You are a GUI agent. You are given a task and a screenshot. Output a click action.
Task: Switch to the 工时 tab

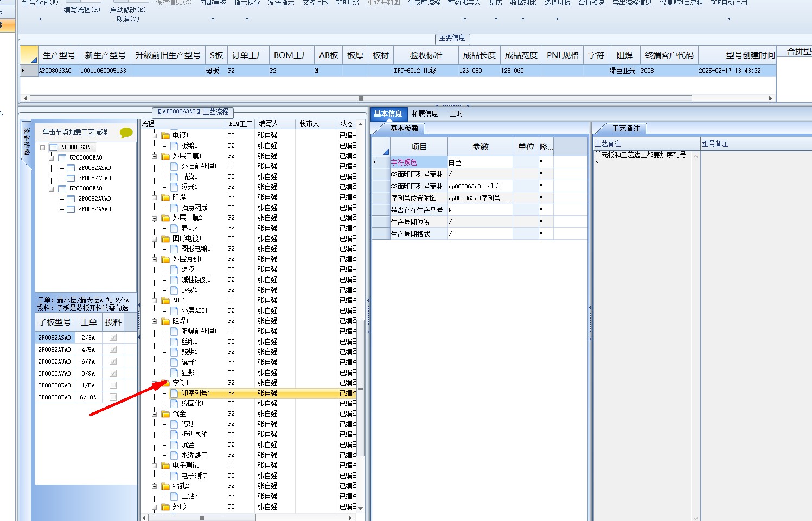(x=457, y=113)
